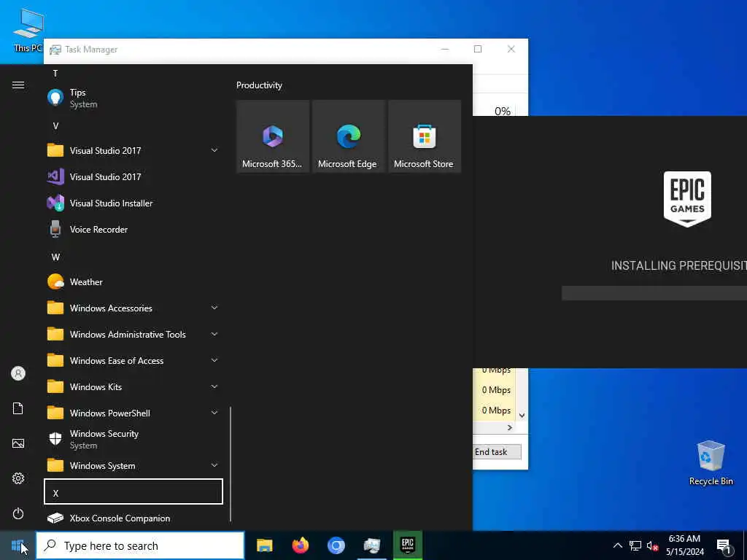This screenshot has height=560, width=747.
Task: Jump to letter T section header
Action: point(133,74)
